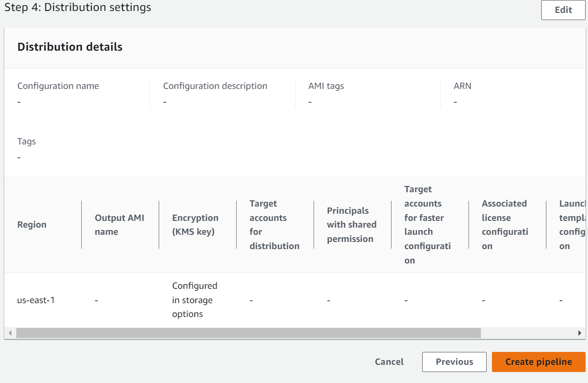Click divider between Region and Output AMI name
The height and width of the screenshot is (383, 588).
[82, 225]
